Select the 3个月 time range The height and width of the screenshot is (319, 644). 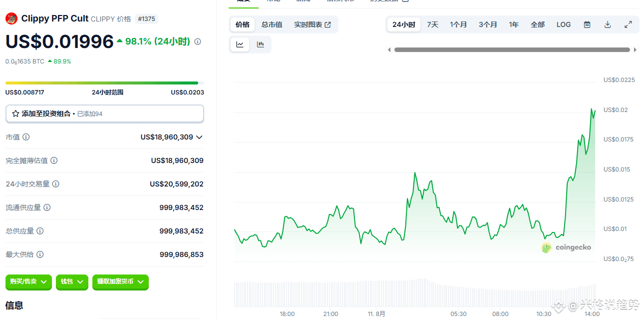pyautogui.click(x=488, y=24)
